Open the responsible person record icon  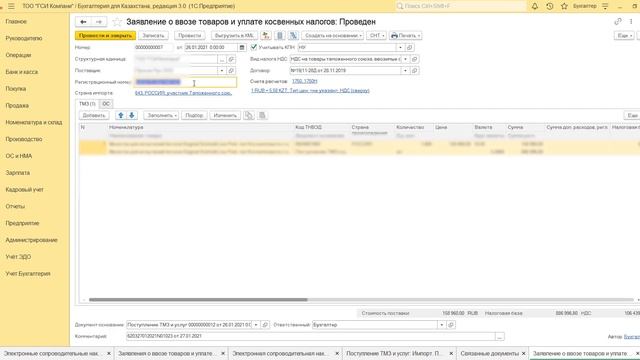coord(451,325)
